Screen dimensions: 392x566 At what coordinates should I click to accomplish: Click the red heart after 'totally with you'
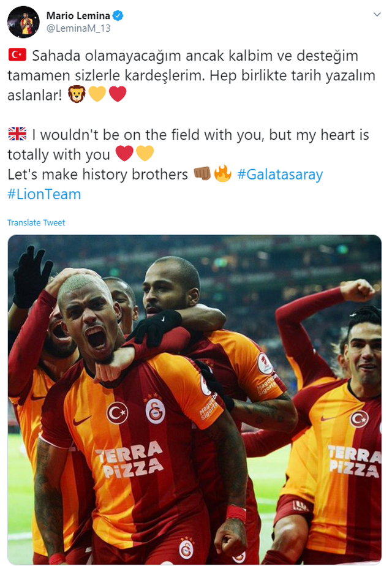point(124,153)
